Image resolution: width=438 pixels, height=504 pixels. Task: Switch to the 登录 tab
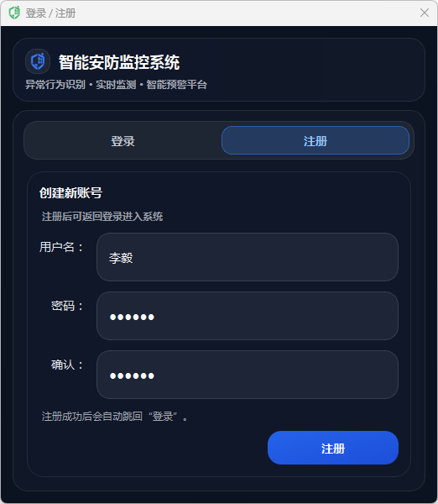[123, 141]
